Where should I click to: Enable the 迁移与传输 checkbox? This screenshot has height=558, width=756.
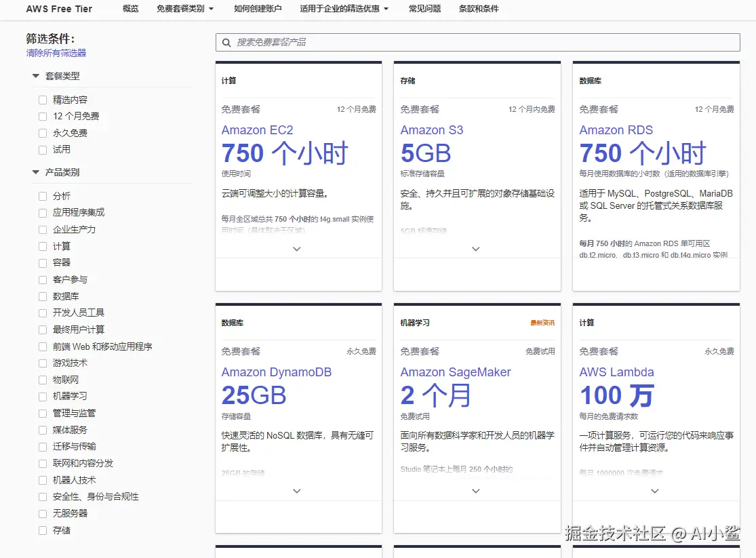[43, 447]
